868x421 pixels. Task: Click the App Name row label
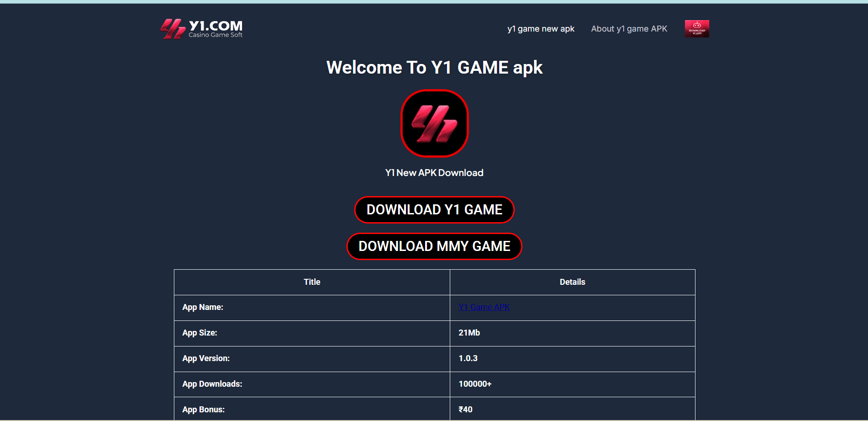click(203, 307)
